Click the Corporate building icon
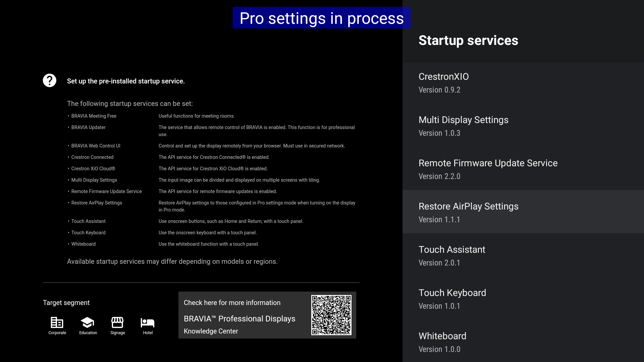 click(x=57, y=322)
